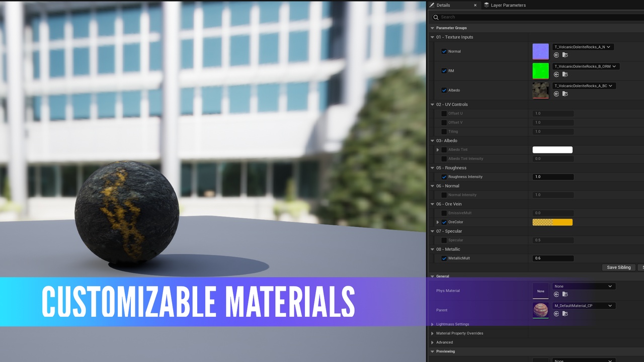
Task: Switch to the Layer Parameters tab
Action: coord(505,5)
